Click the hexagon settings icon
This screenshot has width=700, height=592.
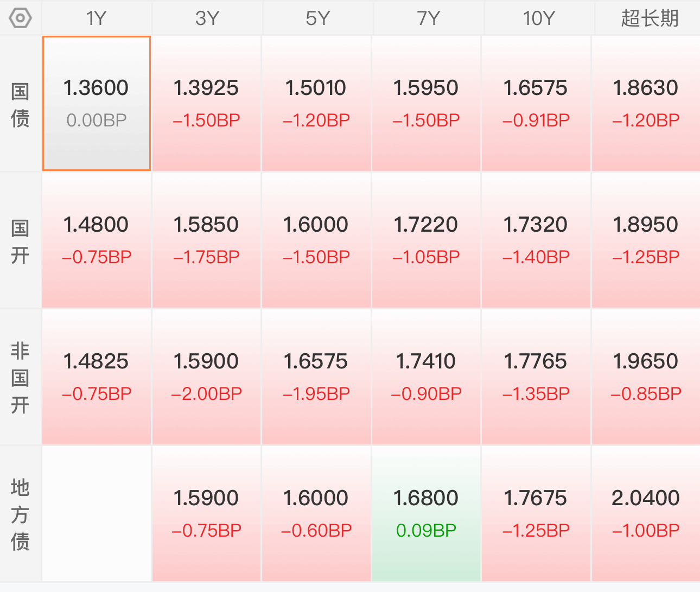pyautogui.click(x=21, y=18)
